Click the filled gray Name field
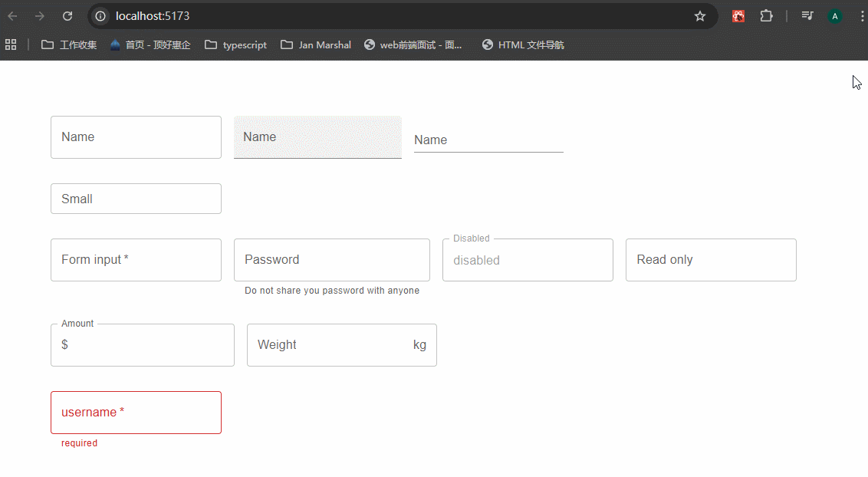The width and height of the screenshot is (868, 477). point(317,137)
